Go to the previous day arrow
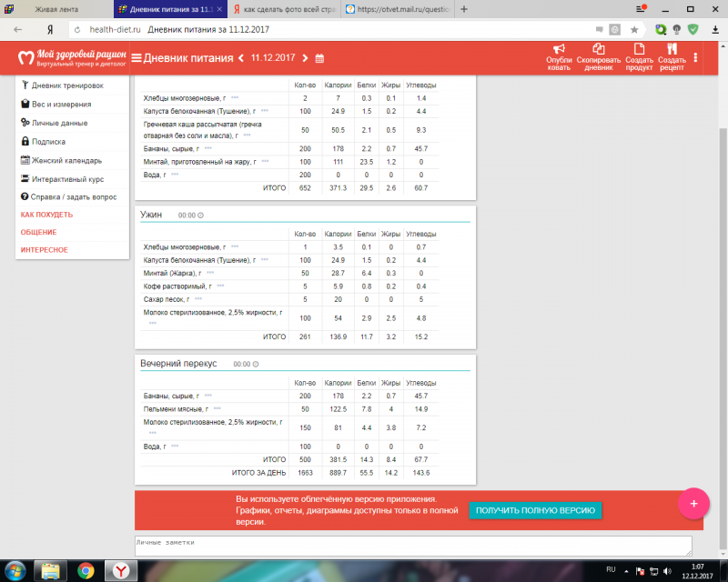This screenshot has height=582, width=728. (241, 59)
